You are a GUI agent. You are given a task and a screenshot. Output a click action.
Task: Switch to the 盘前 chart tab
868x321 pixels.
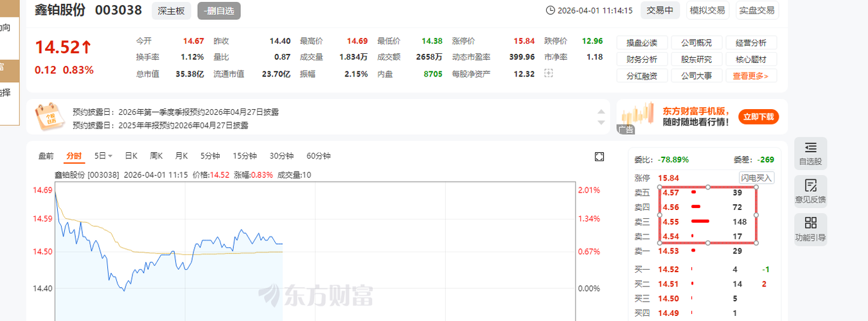click(x=46, y=156)
